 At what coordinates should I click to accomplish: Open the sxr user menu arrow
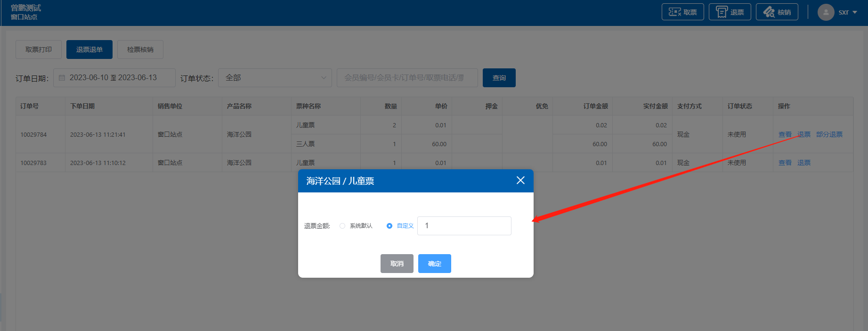tap(855, 12)
